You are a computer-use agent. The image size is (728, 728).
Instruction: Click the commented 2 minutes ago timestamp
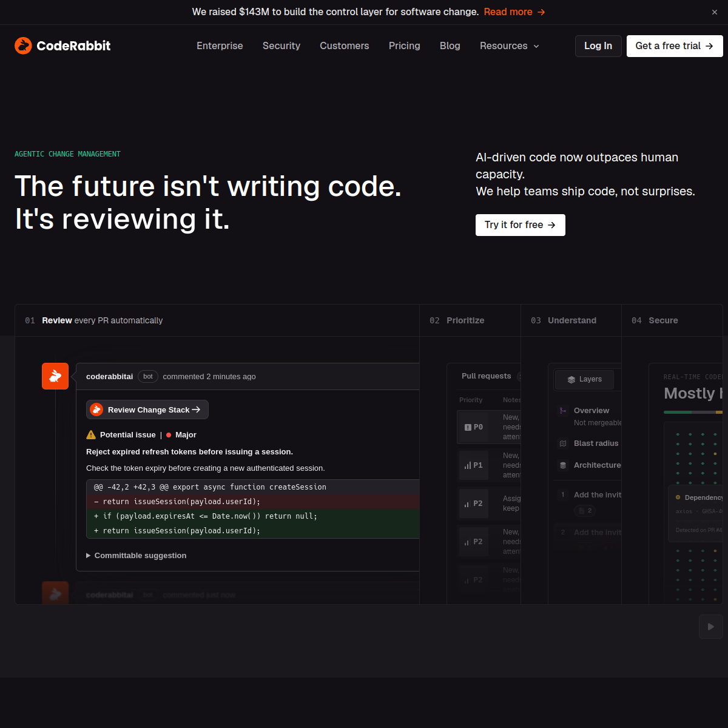(209, 377)
